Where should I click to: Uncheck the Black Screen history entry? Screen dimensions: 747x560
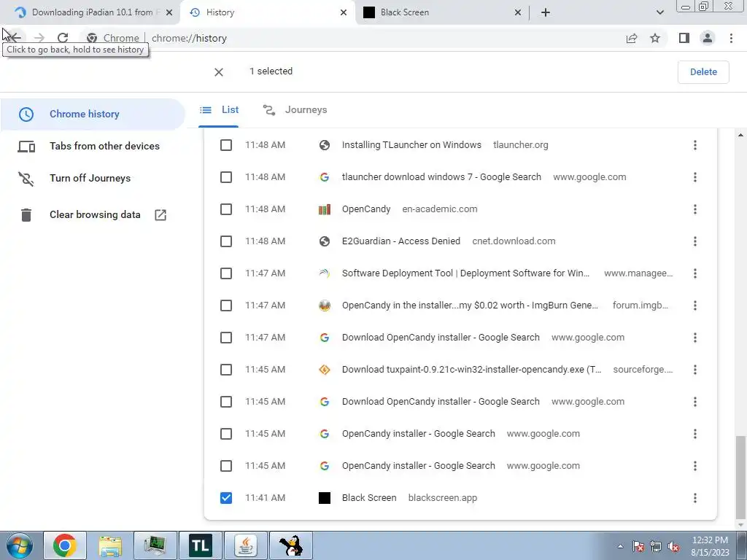(226, 498)
